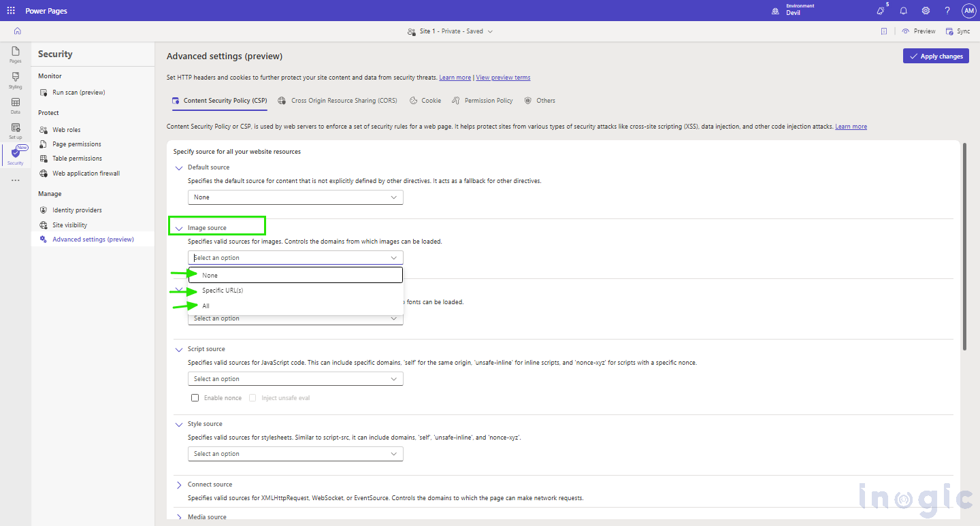980x526 pixels.
Task: Open Page permissions
Action: click(x=76, y=144)
